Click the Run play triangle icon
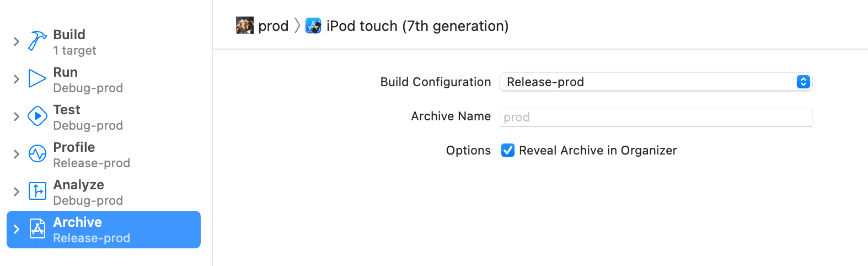 [37, 78]
